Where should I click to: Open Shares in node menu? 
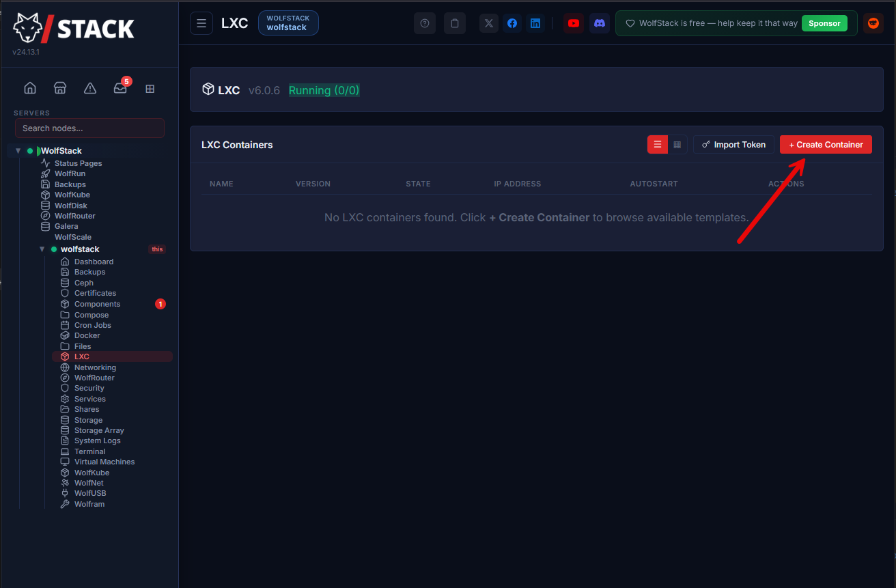pos(86,409)
